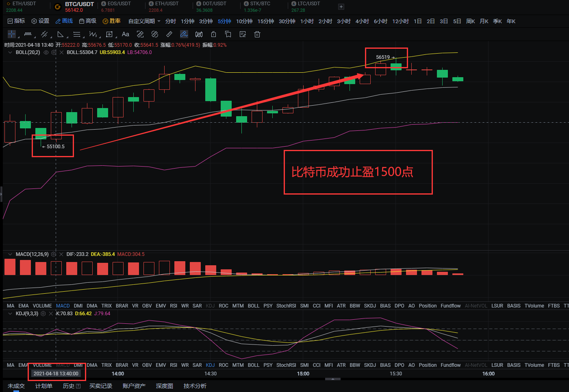
Task: Click the lock drawings icon
Action: pyautogui.click(x=213, y=34)
